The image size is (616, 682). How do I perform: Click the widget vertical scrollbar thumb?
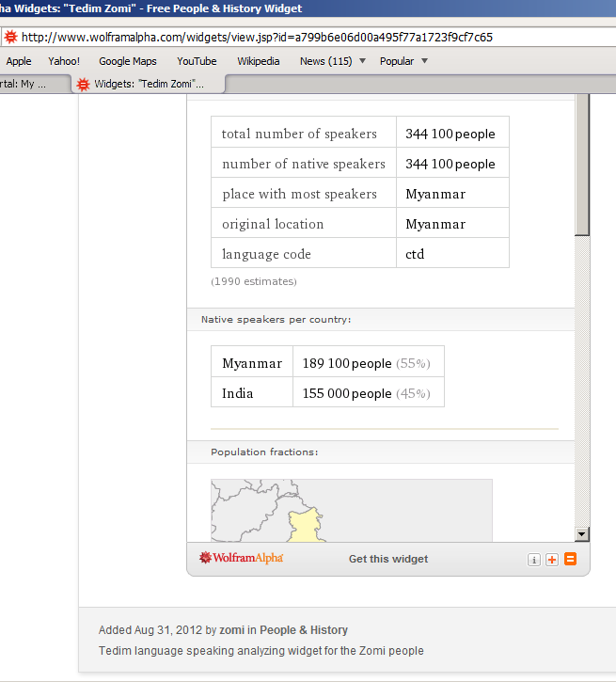pyautogui.click(x=581, y=166)
